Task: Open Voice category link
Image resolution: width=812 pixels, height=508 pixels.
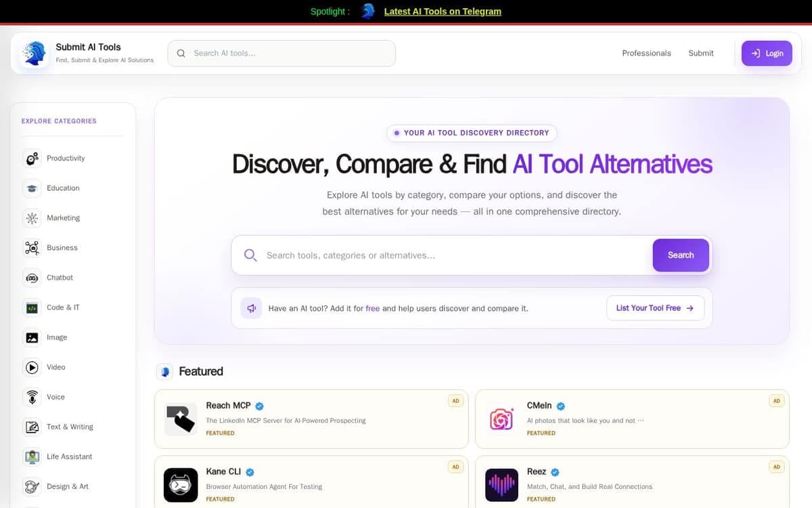Action: pyautogui.click(x=55, y=397)
